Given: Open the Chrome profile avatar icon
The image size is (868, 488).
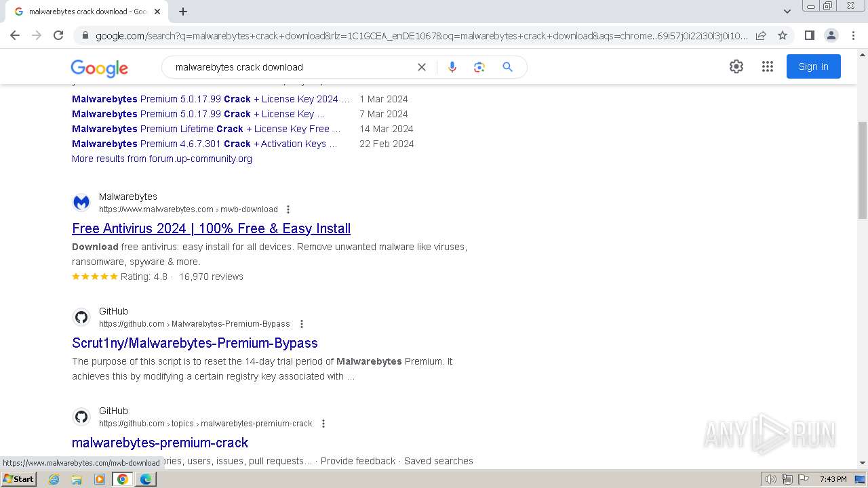Looking at the screenshot, I should [x=831, y=35].
